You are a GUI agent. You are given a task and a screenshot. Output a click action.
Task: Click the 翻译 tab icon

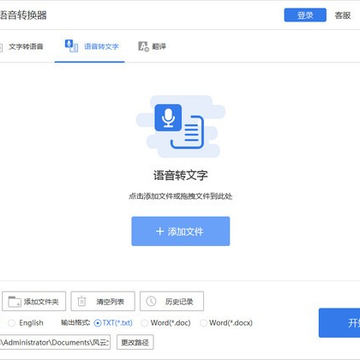[x=143, y=47]
